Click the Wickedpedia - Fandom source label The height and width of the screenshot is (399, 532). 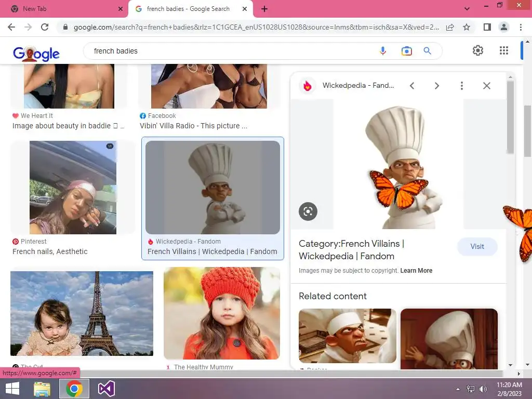point(188,242)
